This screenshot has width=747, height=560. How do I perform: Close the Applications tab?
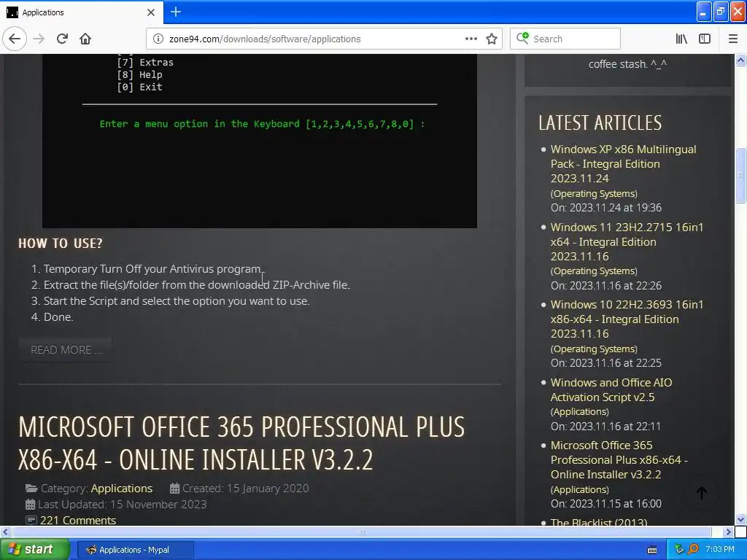click(x=151, y=12)
